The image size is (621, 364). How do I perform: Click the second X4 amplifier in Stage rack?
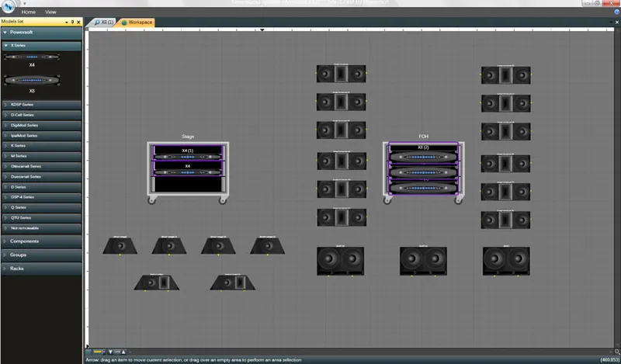click(x=188, y=168)
